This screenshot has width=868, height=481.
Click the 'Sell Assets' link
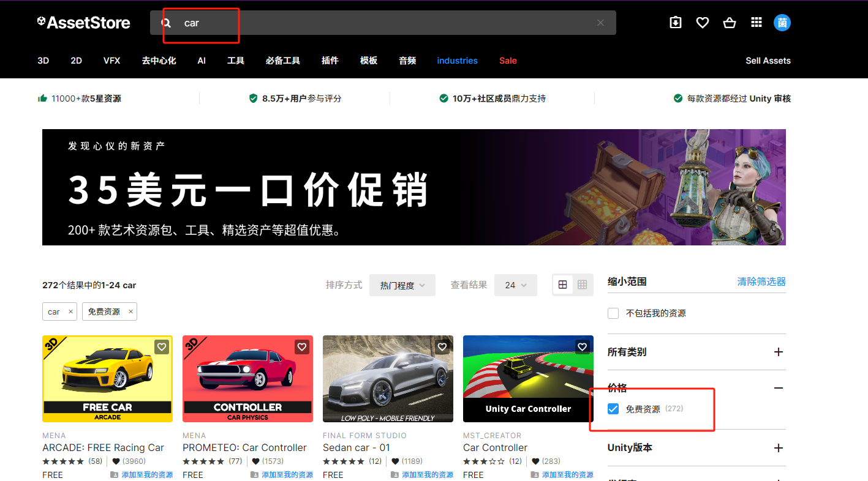click(x=768, y=61)
